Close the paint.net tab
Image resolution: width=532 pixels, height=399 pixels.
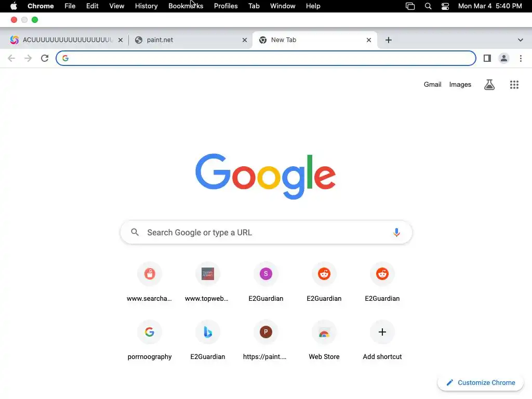[245, 40]
